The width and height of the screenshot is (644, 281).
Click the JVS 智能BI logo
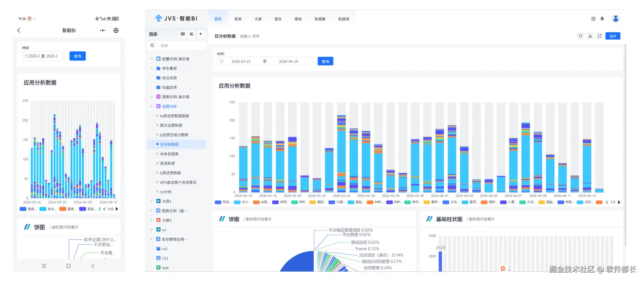(176, 18)
